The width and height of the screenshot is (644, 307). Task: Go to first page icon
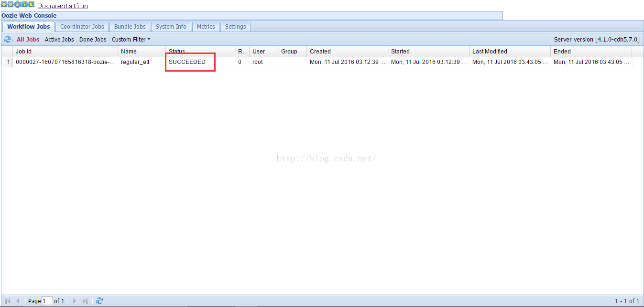8,301
